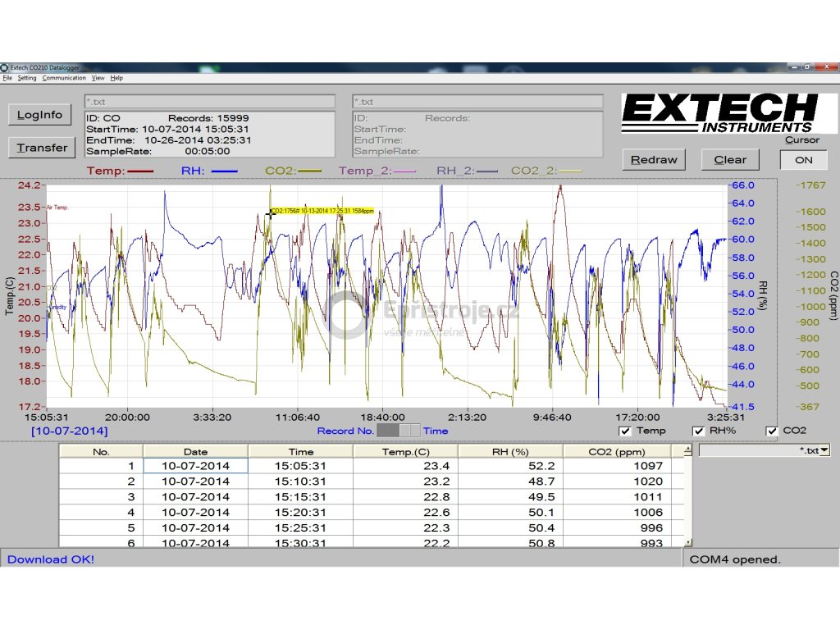The image size is (840, 630).
Task: Click time cell 15:10:31
Action: click(x=300, y=482)
